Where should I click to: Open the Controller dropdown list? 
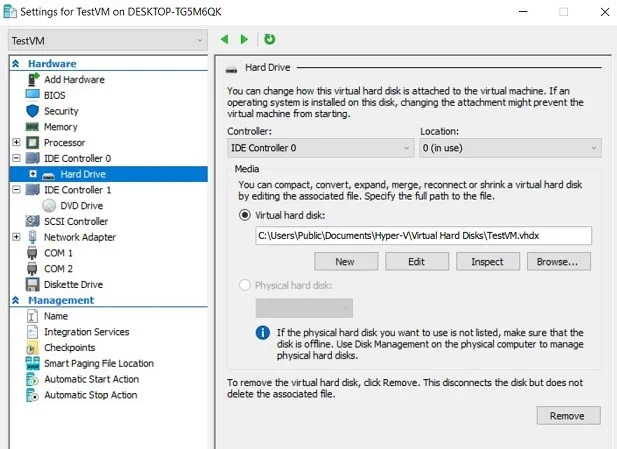point(321,148)
